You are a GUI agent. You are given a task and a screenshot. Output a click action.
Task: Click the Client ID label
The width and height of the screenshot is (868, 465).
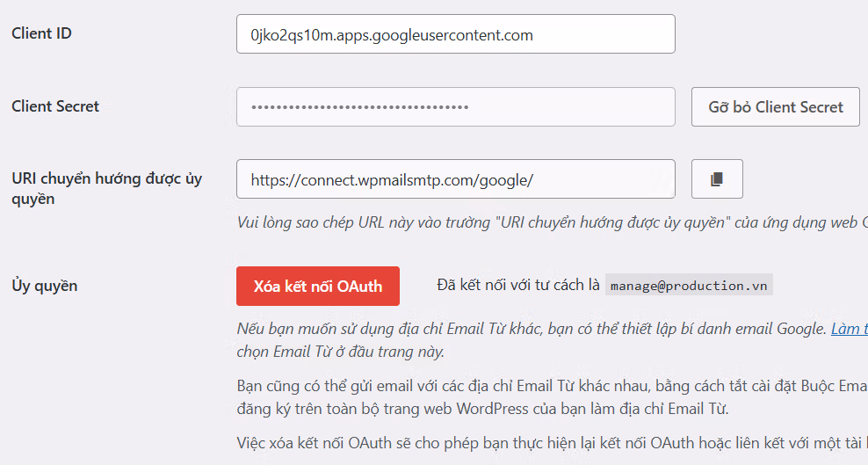point(41,33)
